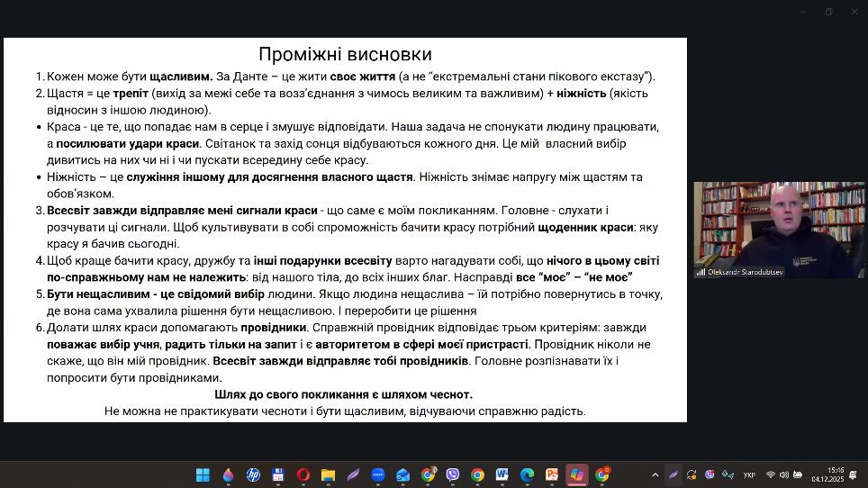Switch the УКР keyboard language indicator
This screenshot has height=488, width=868.
(x=749, y=474)
